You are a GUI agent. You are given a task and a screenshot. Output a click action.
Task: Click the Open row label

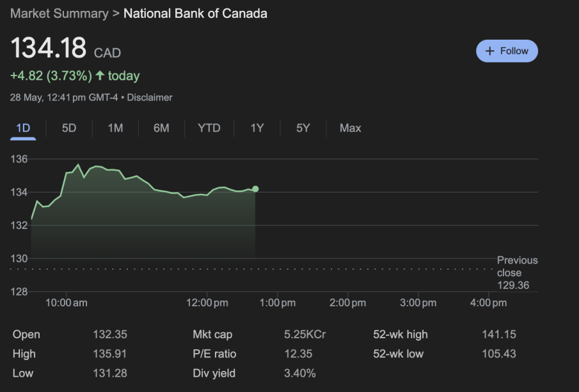(26, 334)
